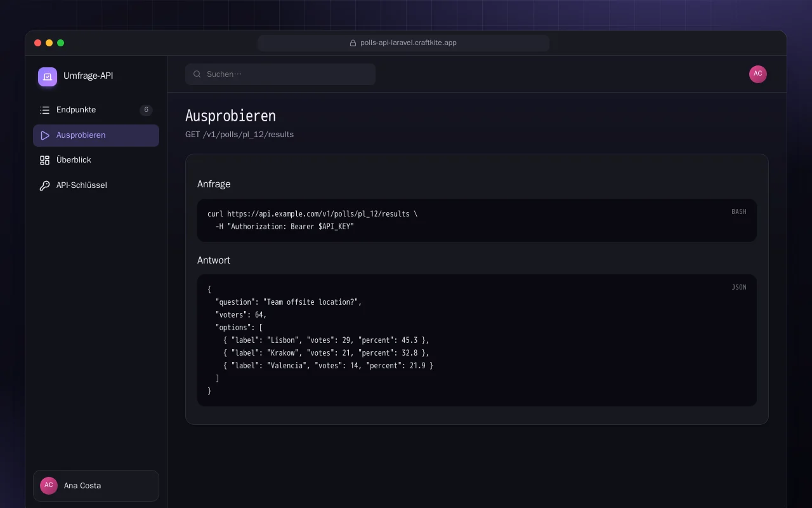Screen dimensions: 812x508
Task: Click the lock icon in address bar
Action: pyautogui.click(x=353, y=43)
